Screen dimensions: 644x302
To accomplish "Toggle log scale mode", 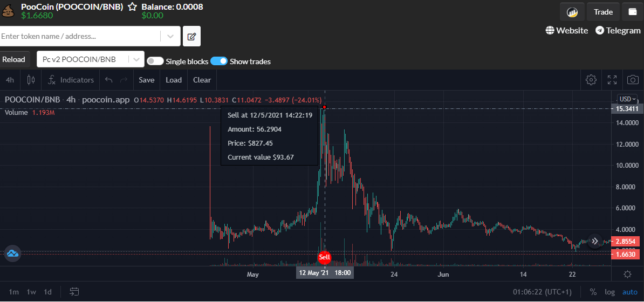I will click(x=610, y=292).
